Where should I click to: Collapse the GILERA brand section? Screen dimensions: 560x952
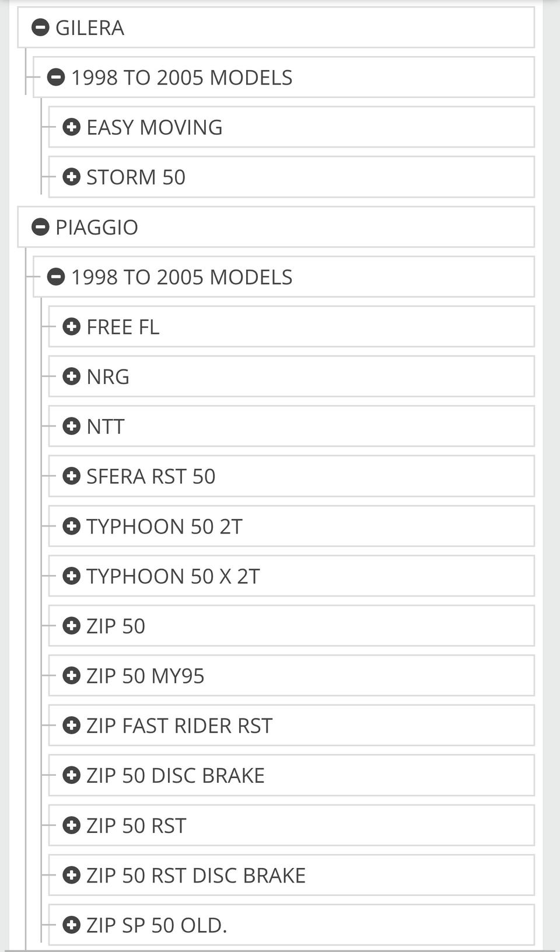click(40, 27)
